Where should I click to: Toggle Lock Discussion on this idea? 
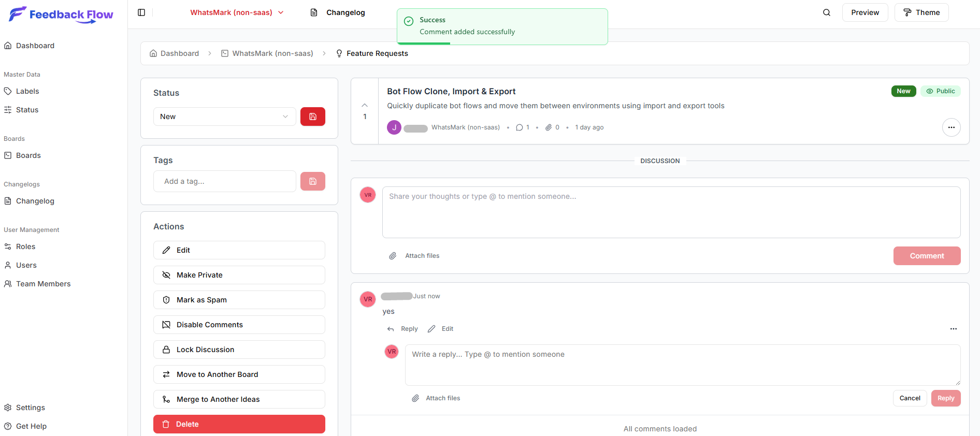pos(239,350)
